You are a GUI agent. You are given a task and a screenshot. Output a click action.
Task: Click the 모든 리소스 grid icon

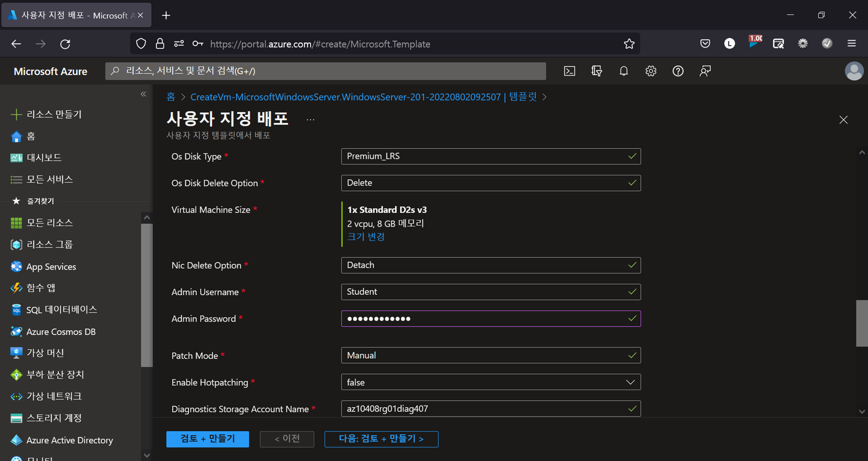coord(16,223)
